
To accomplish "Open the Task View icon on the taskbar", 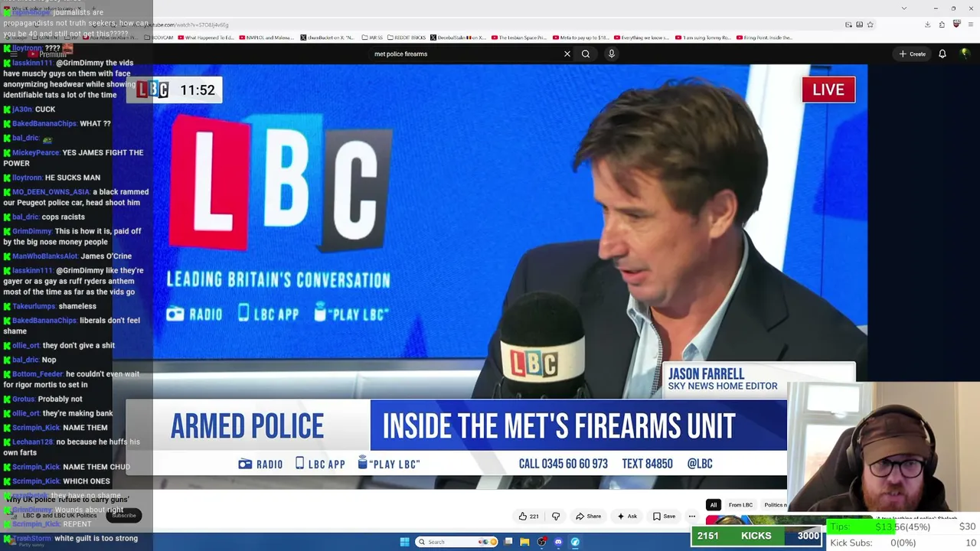I will (508, 542).
